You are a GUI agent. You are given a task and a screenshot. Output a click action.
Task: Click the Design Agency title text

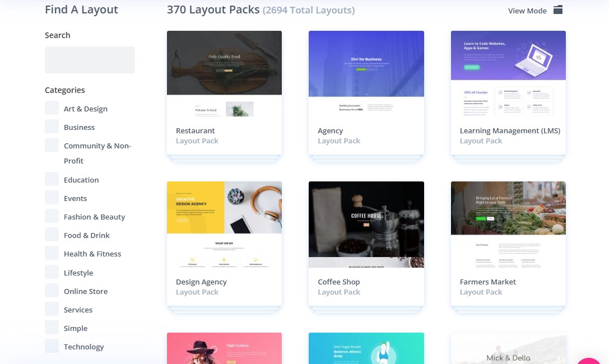201,282
